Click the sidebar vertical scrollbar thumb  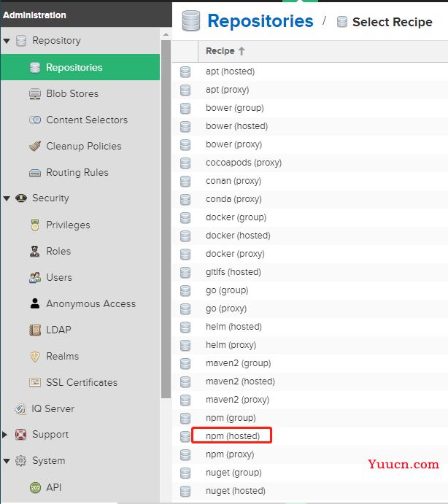click(166, 219)
